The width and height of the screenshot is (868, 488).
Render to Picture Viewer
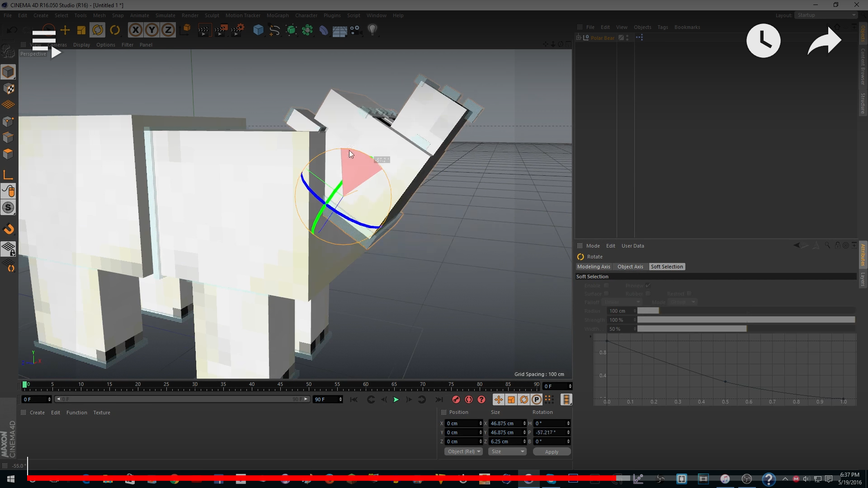coord(221,30)
